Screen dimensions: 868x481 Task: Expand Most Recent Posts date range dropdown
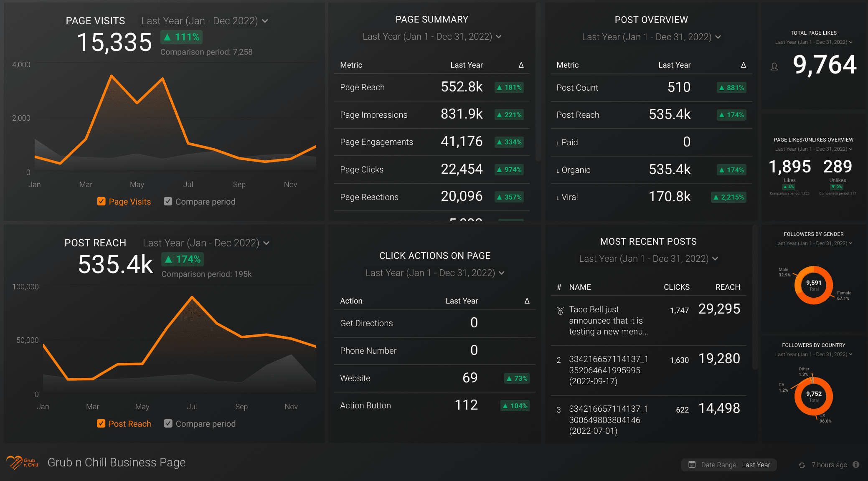coord(648,259)
